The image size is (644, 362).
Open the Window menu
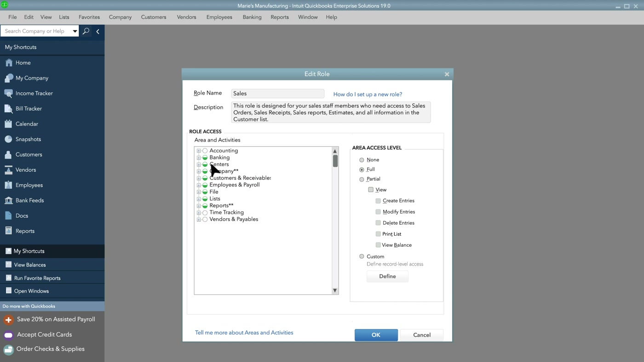308,17
